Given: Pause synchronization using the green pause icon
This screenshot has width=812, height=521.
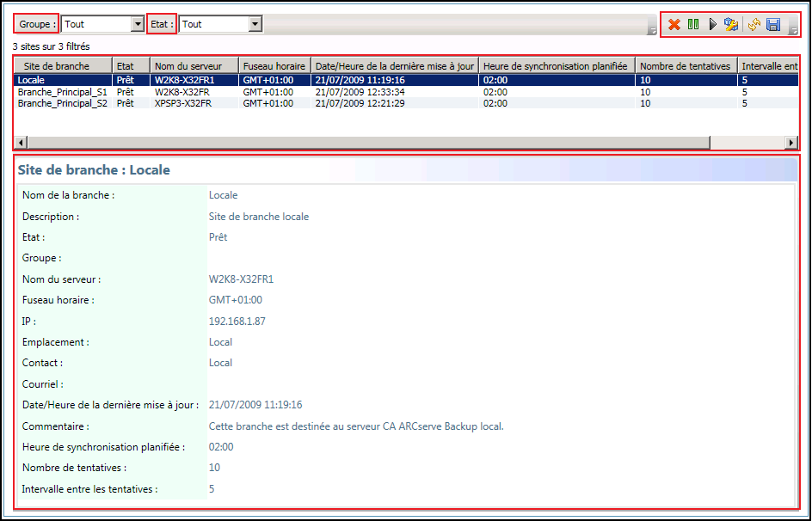Looking at the screenshot, I should [x=693, y=24].
